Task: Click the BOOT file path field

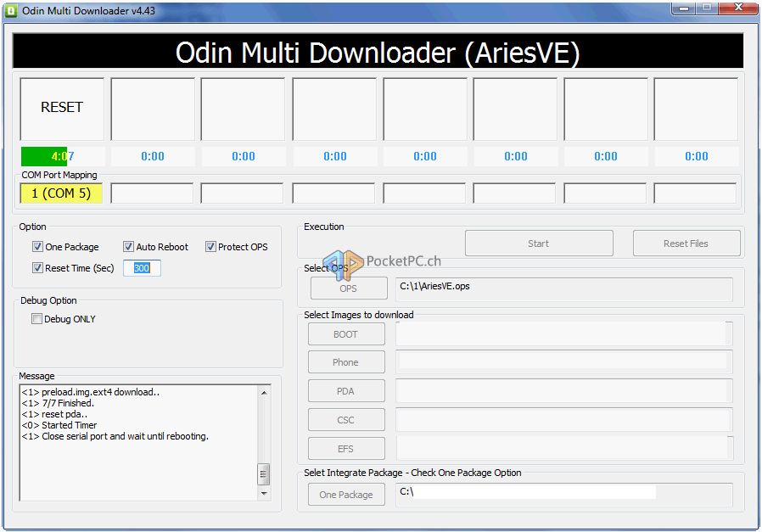Action: click(x=564, y=333)
